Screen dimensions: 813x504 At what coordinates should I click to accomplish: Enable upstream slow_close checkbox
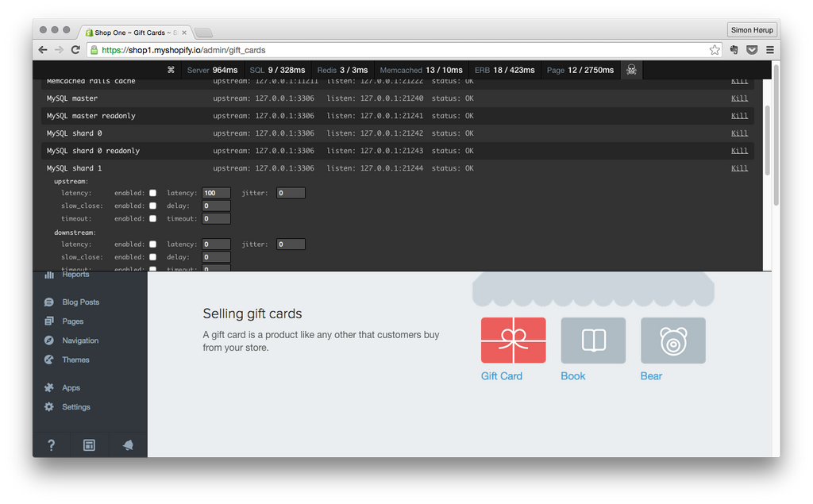tap(153, 206)
